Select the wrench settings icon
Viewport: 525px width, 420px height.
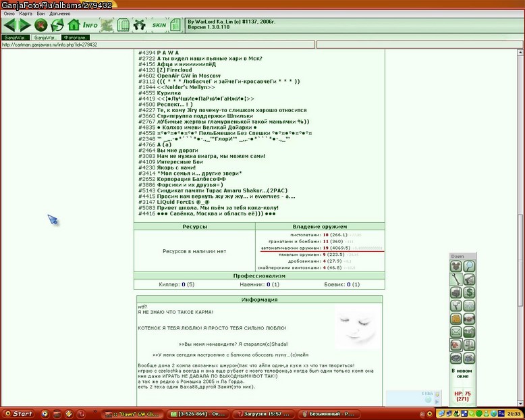pos(455,280)
